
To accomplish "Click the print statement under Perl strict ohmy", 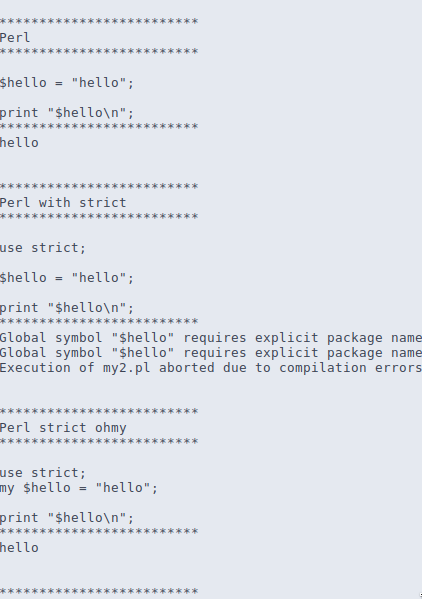I will [67, 518].
